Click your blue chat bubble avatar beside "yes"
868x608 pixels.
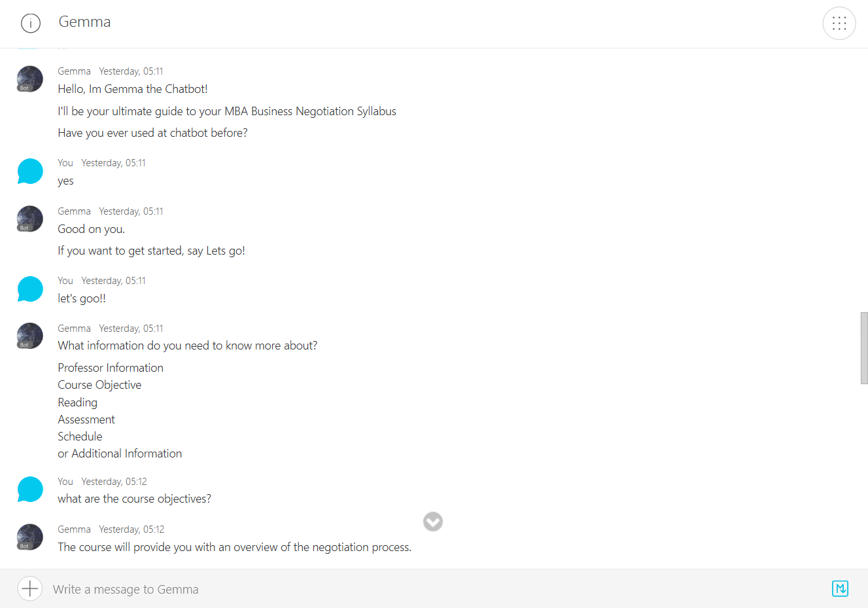point(30,171)
